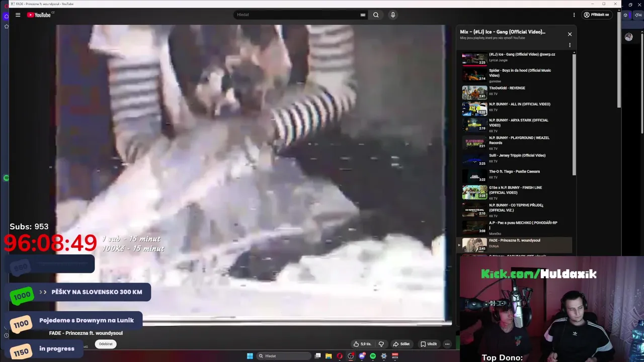The image size is (644, 362).
Task: Open more actions ellipsis beside Uložit
Action: tap(447, 344)
